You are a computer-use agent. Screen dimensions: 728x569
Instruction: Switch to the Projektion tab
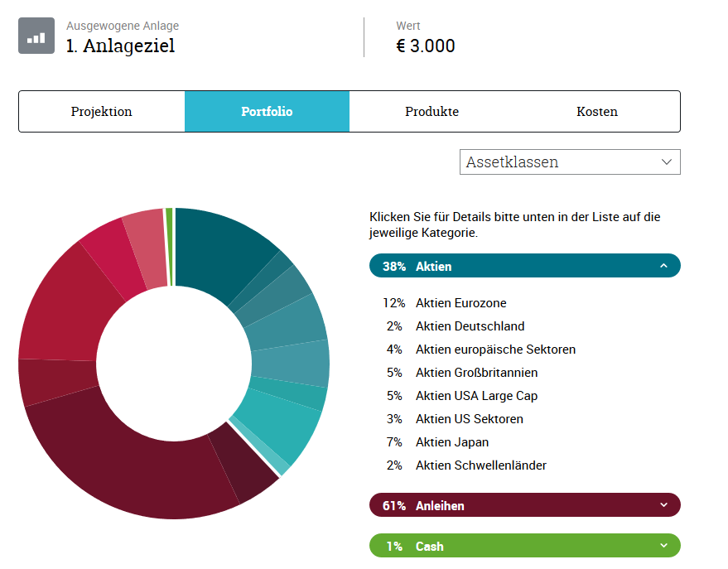[x=101, y=111]
